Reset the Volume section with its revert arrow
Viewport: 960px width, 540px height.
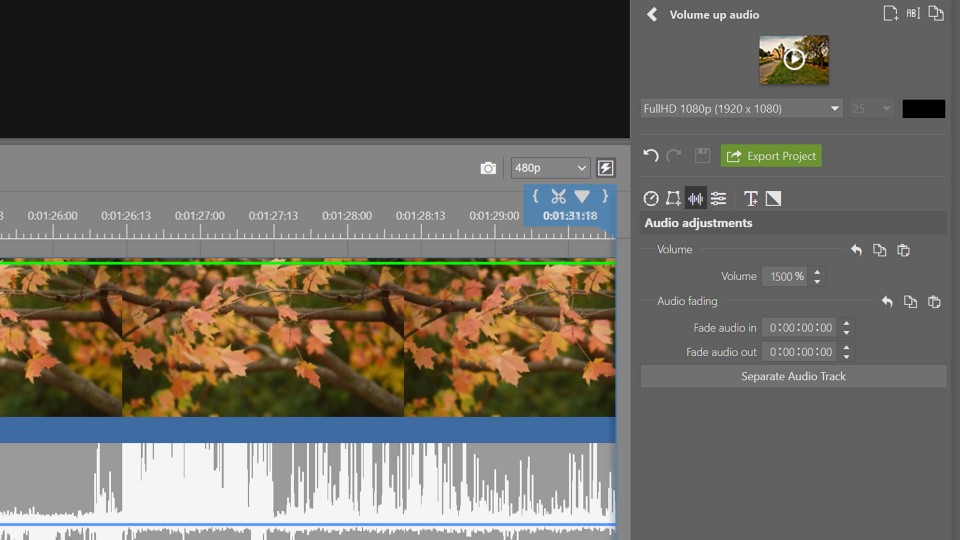coord(856,250)
